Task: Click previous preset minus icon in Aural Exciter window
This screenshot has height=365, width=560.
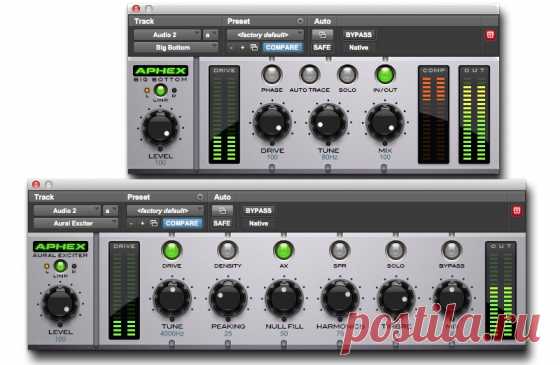Action: pos(131,223)
